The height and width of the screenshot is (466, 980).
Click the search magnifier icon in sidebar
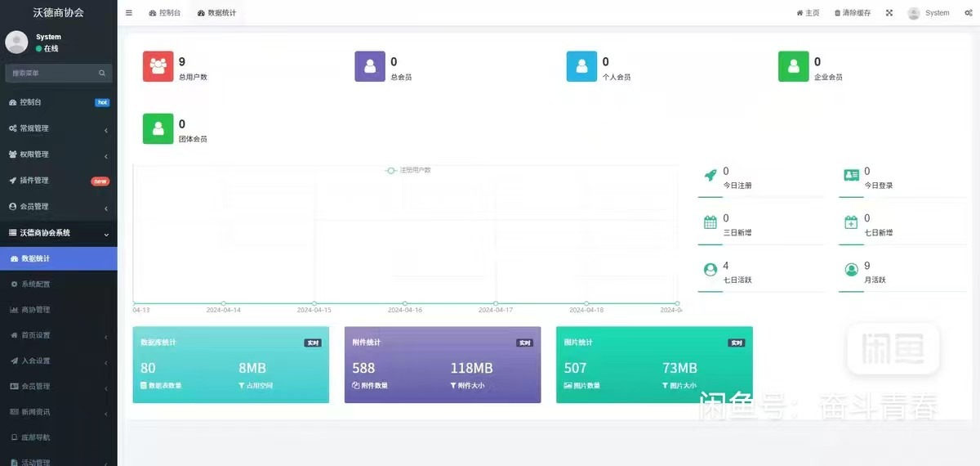point(102,74)
